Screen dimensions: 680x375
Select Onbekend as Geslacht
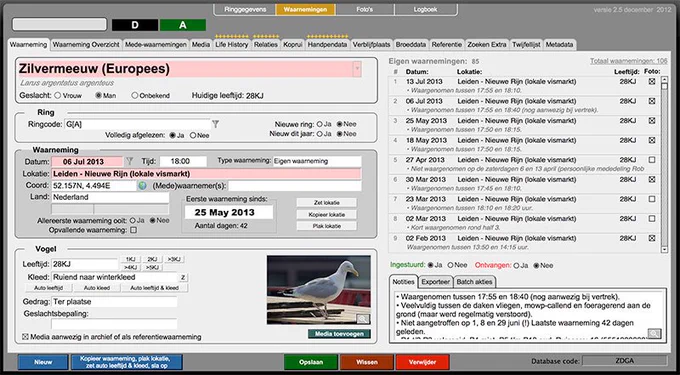134,95
